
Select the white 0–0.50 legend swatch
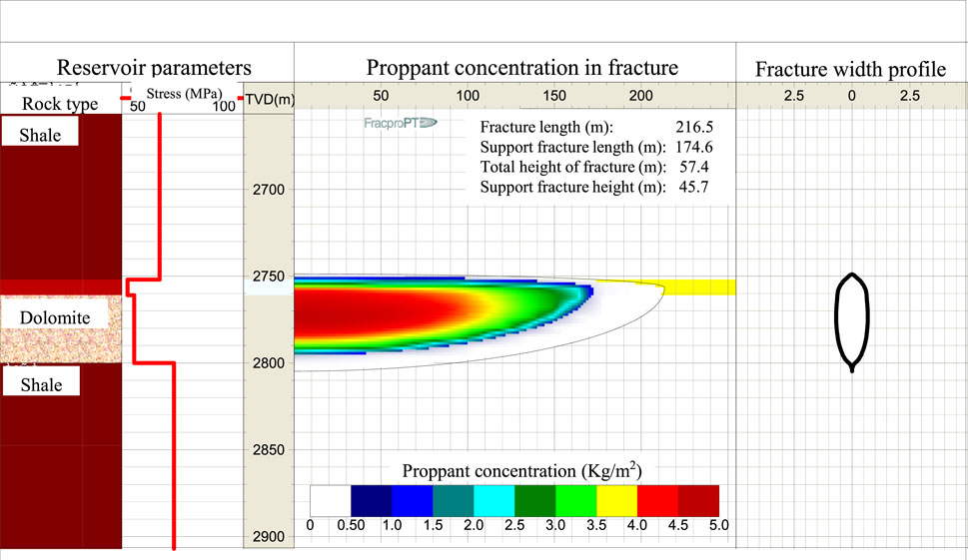[331, 501]
